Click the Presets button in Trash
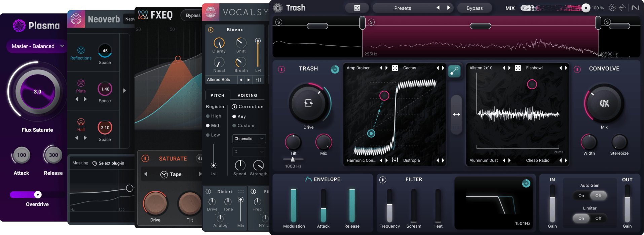The image size is (644, 235). [403, 8]
